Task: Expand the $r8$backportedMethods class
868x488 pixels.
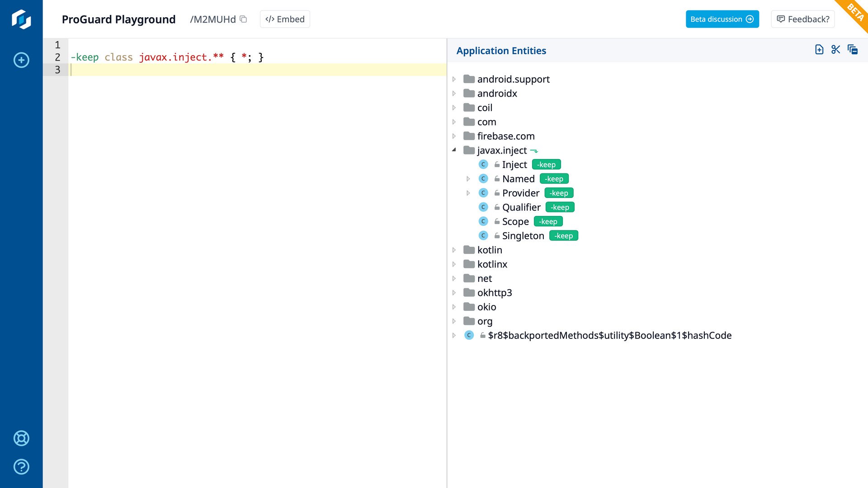Action: coord(454,335)
